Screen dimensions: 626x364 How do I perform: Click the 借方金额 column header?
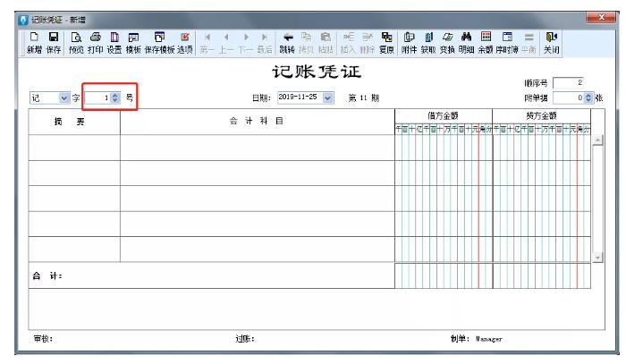point(444,116)
